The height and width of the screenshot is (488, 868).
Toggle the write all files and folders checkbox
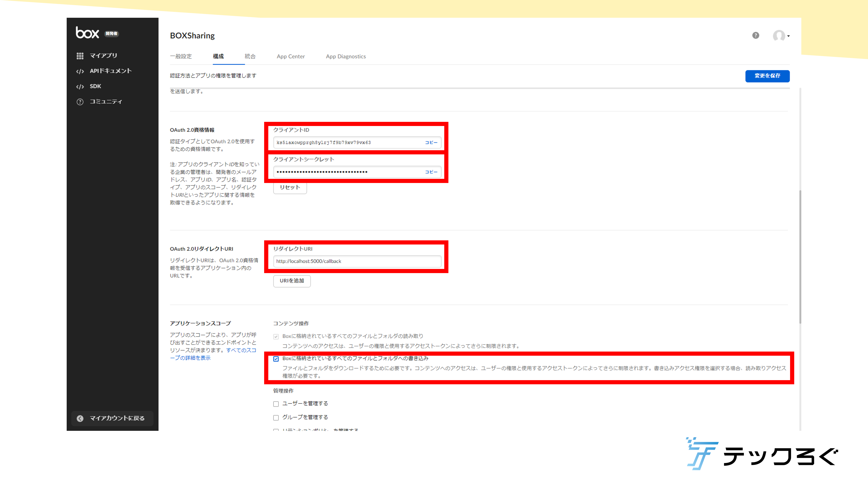276,359
